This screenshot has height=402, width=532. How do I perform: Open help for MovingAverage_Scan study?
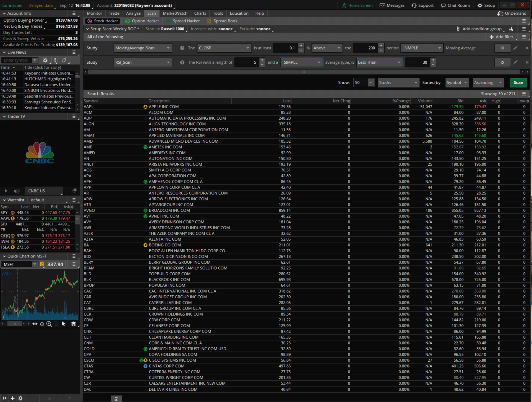pos(182,48)
